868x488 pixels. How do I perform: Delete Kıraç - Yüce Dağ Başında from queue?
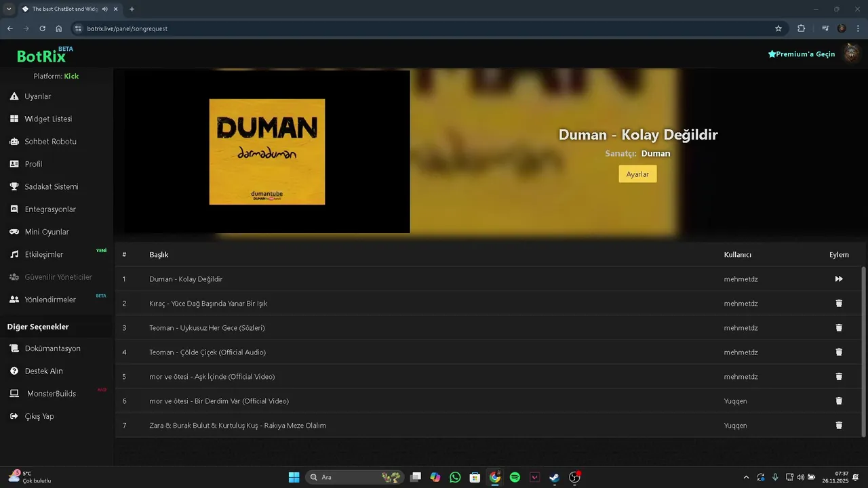(x=839, y=304)
